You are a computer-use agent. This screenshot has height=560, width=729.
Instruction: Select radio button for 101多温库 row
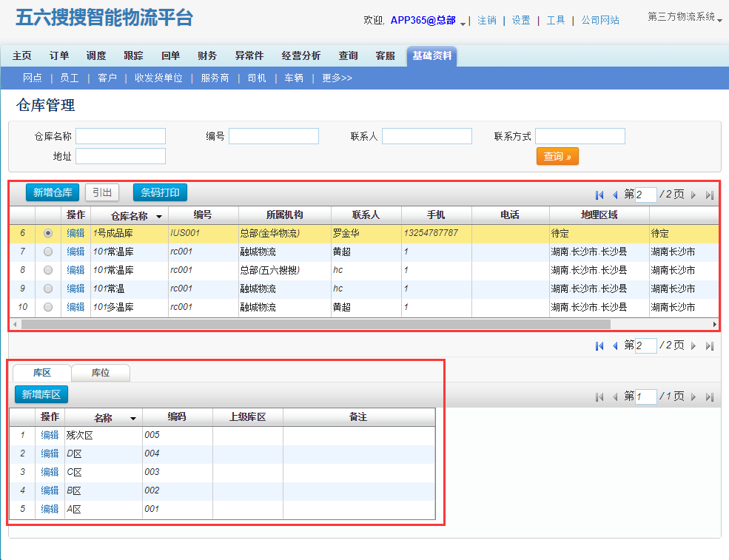49,307
